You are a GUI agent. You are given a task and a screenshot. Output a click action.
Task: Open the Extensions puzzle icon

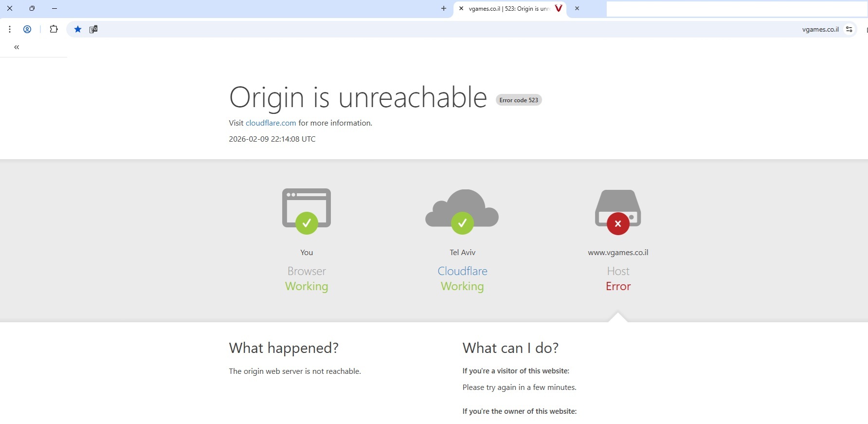pos(54,29)
